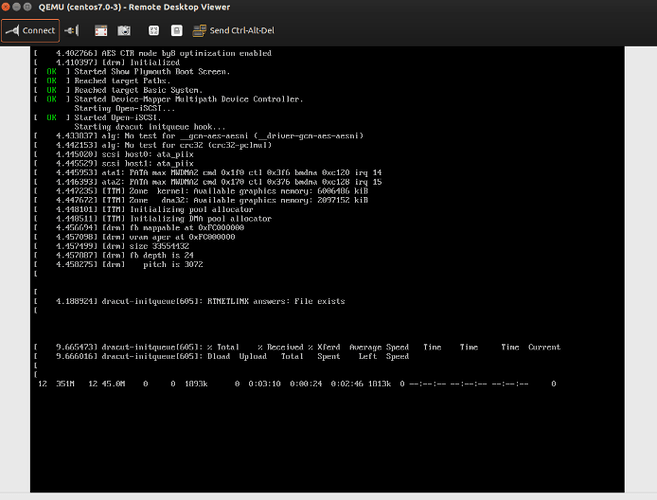657x500 pixels.
Task: Click the Connect button in the toolbar
Action: (30, 30)
